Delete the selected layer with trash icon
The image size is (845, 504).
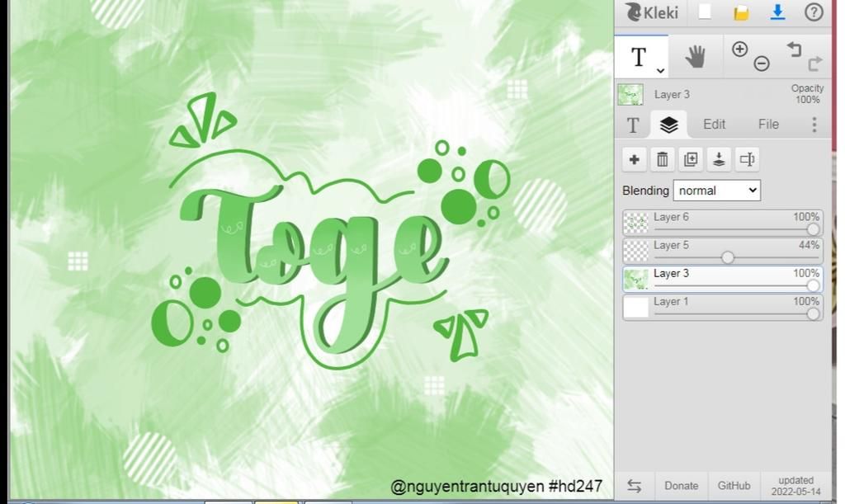(663, 159)
